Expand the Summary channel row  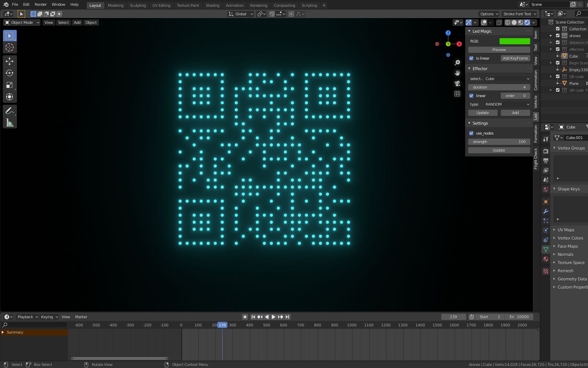click(x=3, y=332)
